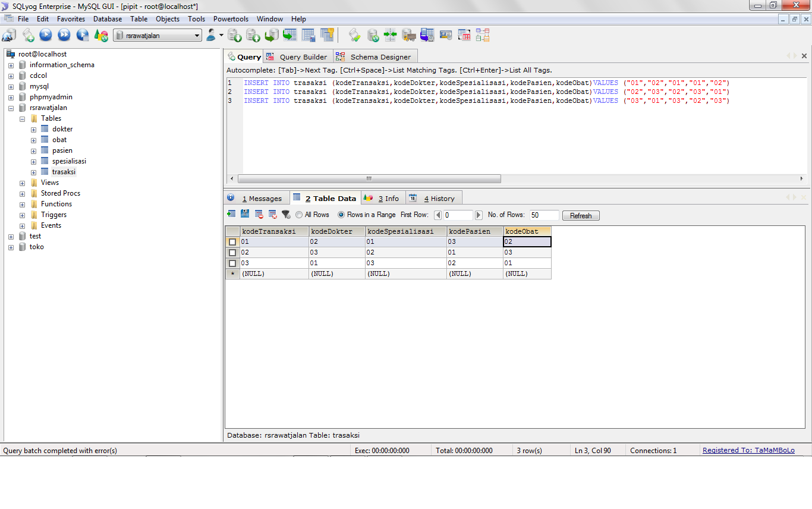Select the All Rows radio button
The width and height of the screenshot is (812, 509).
299,215
